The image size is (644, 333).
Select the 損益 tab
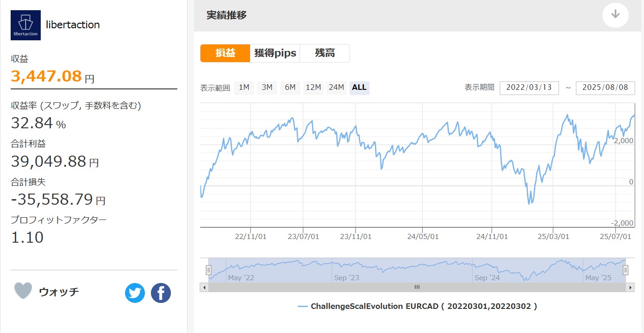point(225,53)
